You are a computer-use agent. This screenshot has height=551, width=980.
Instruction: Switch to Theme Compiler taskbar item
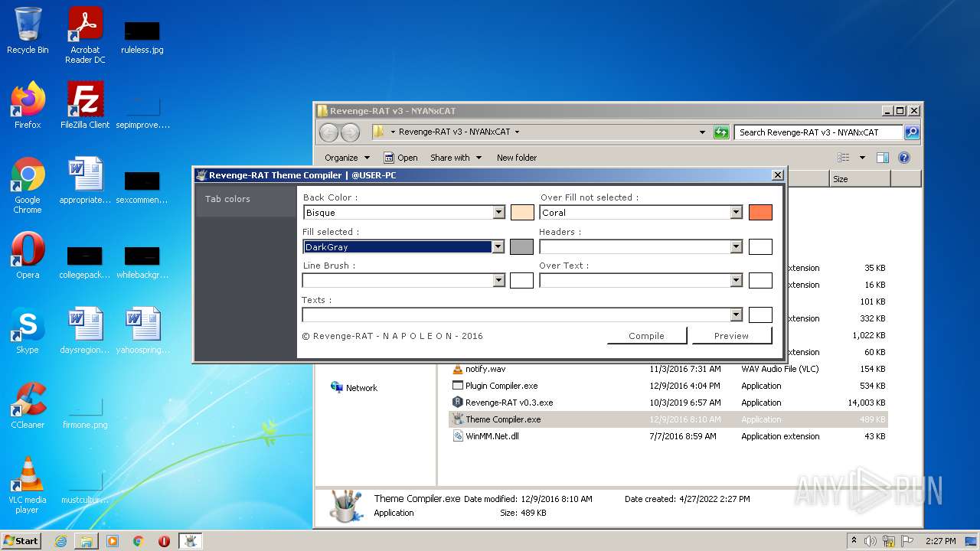pos(190,541)
